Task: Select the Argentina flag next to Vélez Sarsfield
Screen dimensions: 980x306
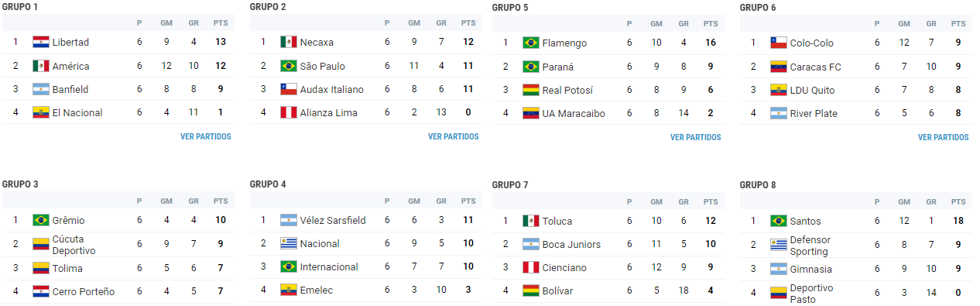Action: 289,220
